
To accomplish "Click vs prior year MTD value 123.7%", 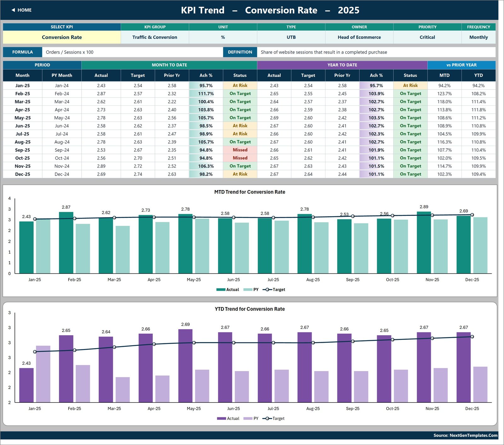I will (444, 93).
